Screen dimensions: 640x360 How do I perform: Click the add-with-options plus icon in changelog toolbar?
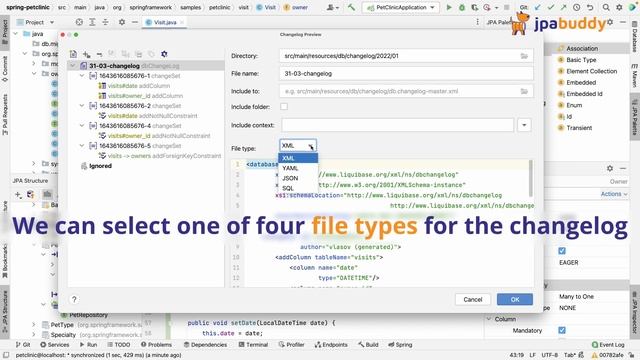87,54
